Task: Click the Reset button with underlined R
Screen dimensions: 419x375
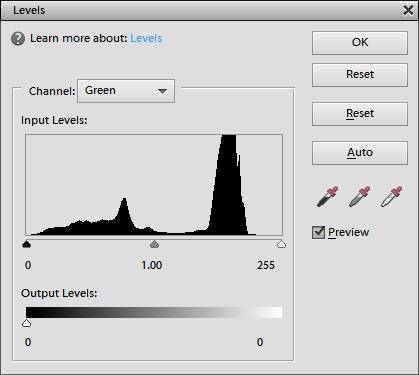Action: (360, 114)
